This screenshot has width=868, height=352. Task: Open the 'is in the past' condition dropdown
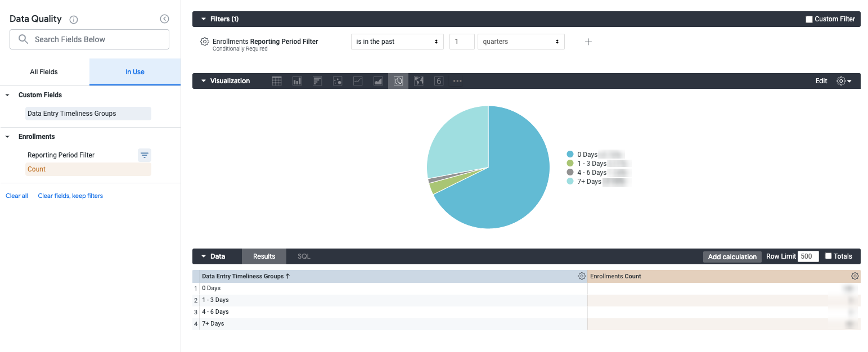click(x=397, y=41)
